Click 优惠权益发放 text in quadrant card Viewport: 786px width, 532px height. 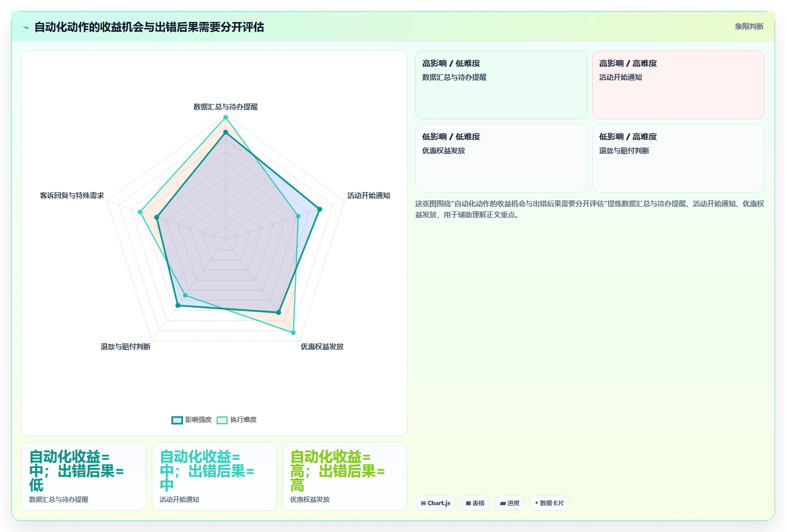coord(443,151)
